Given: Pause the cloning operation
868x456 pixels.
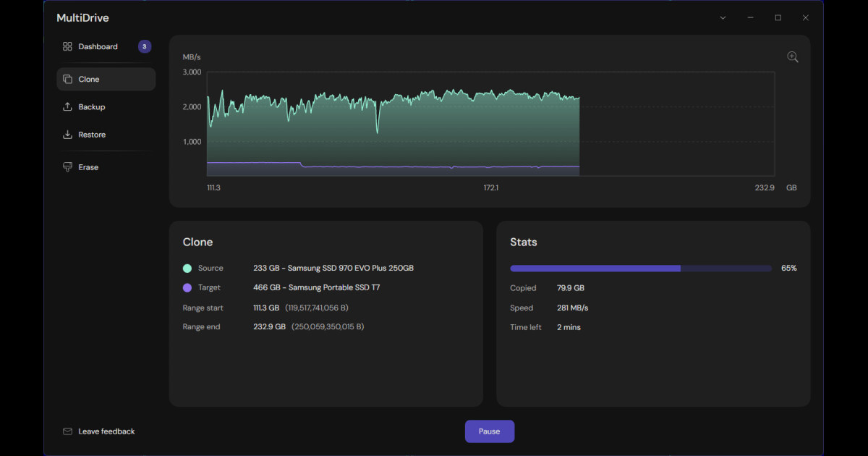Looking at the screenshot, I should pyautogui.click(x=489, y=431).
